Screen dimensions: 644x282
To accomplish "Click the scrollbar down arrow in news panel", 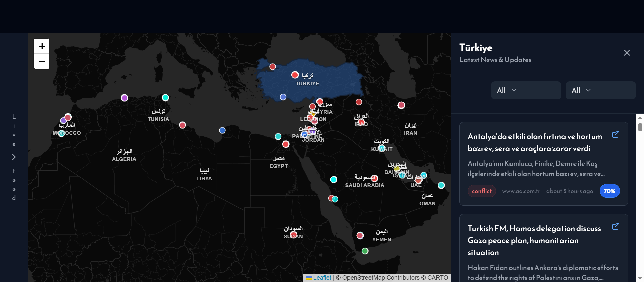I will click(640, 278).
